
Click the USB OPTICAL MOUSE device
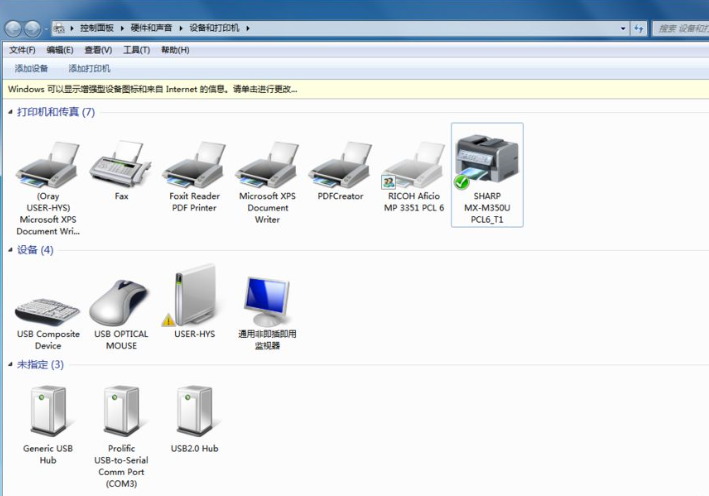point(121,300)
